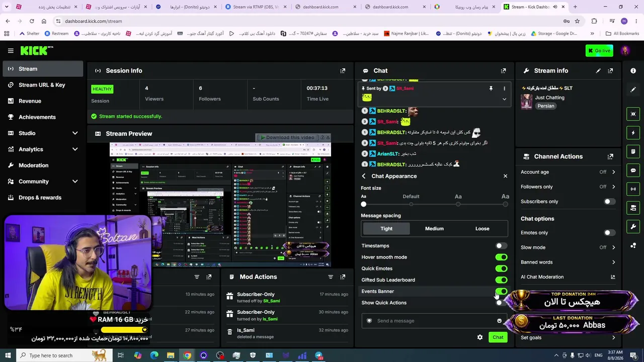Click the Kick logo
644x362 pixels.
coord(37,51)
